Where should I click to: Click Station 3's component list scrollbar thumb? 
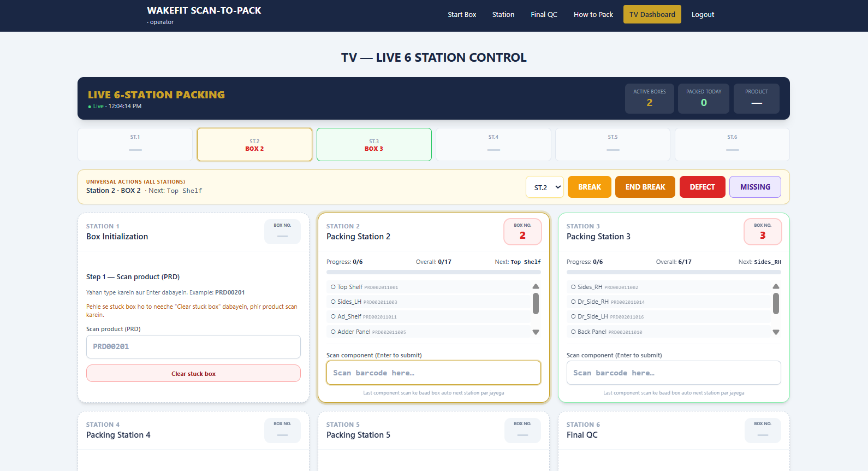tap(776, 304)
